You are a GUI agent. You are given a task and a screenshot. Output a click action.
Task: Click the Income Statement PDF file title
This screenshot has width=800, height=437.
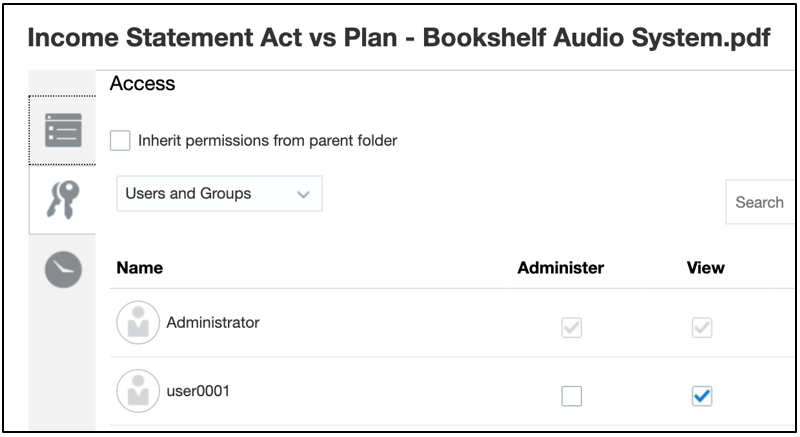(399, 38)
